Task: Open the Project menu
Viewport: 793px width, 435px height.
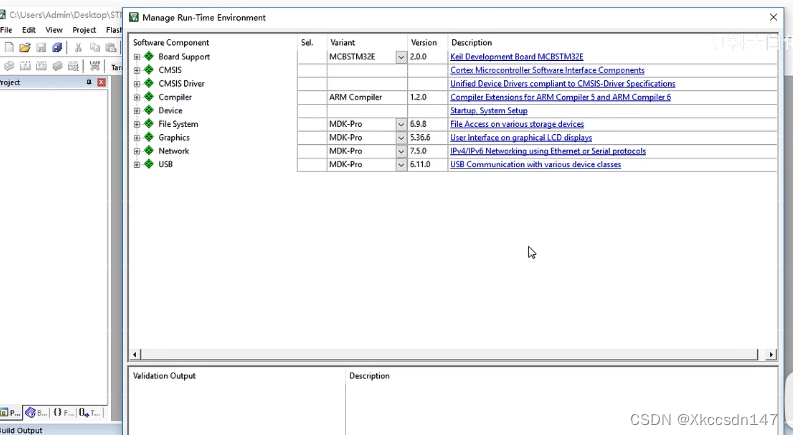Action: coord(84,30)
